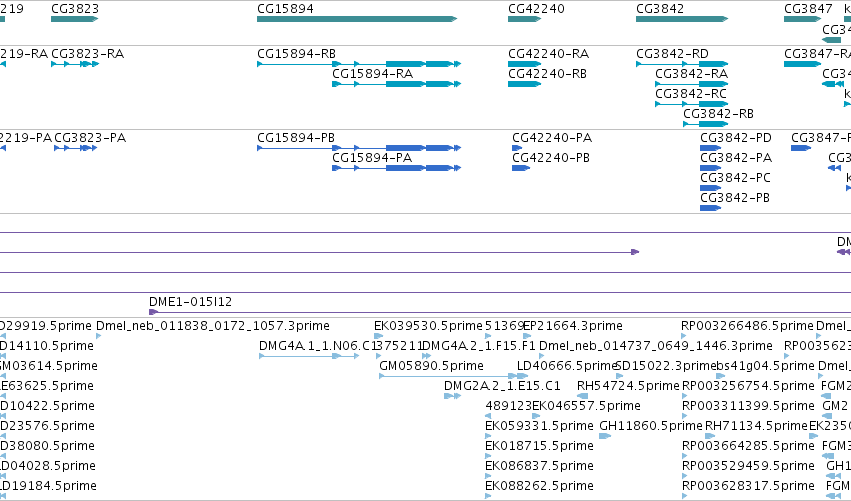The height and width of the screenshot is (501, 851).
Task: Open EST RP003266486.5prime
Action: tap(684, 336)
